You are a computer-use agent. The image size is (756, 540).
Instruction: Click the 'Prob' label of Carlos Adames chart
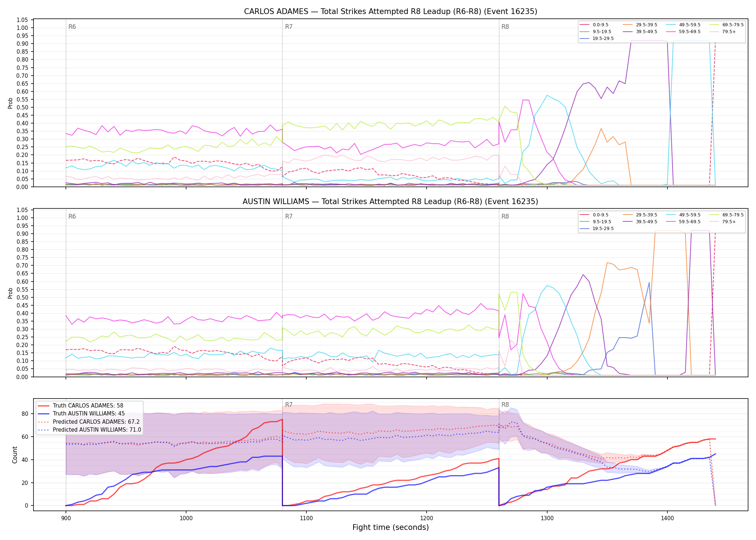(10, 103)
